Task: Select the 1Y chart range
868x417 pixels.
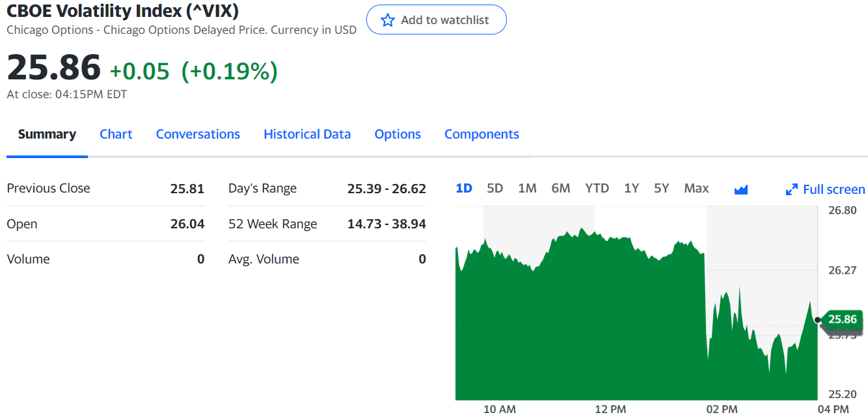Action: tap(631, 189)
